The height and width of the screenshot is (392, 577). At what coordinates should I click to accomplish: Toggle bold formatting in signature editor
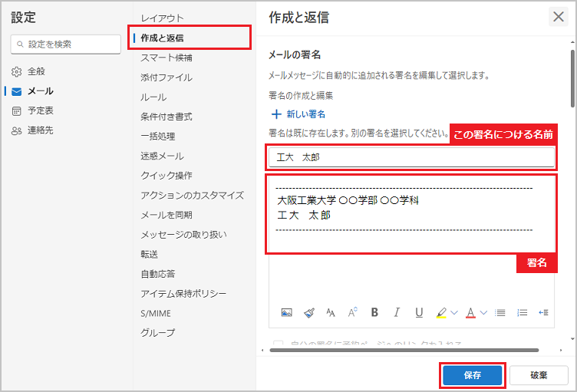(x=374, y=312)
